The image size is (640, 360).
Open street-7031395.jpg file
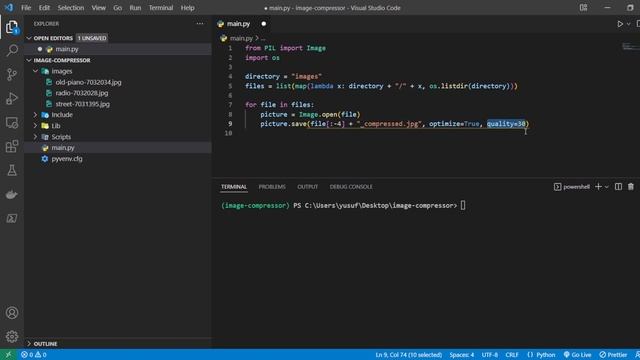(82, 104)
